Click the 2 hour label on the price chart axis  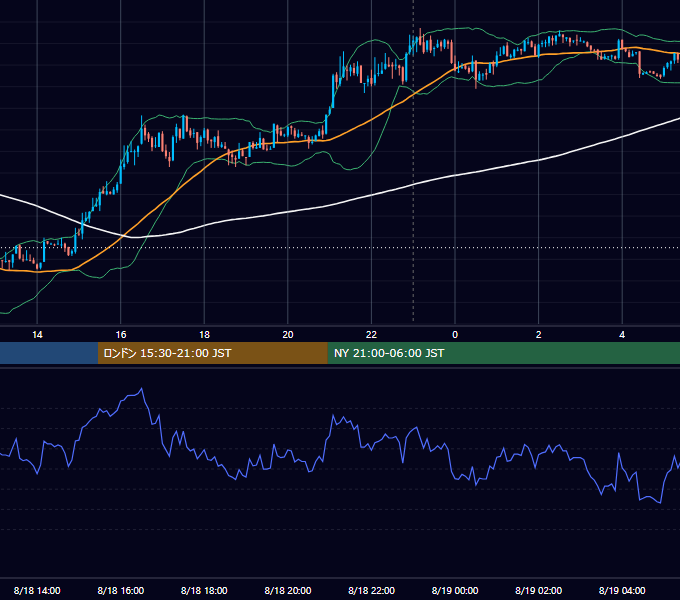pyautogui.click(x=539, y=335)
